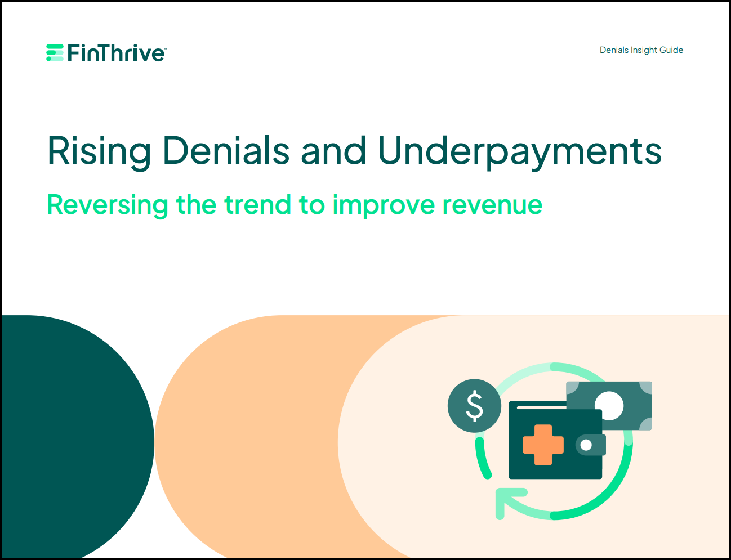
Task: Select the 'Rising Denials and Underpayments' title
Action: pos(354,151)
